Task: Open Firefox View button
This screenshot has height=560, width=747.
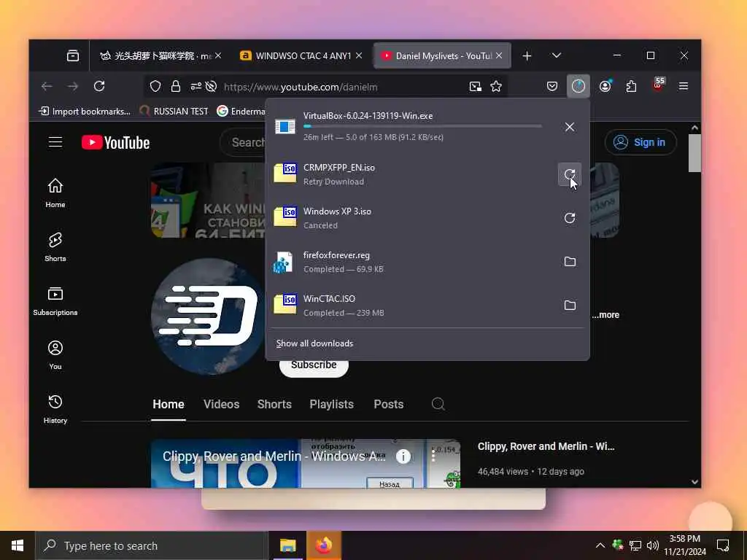Action: (73, 55)
